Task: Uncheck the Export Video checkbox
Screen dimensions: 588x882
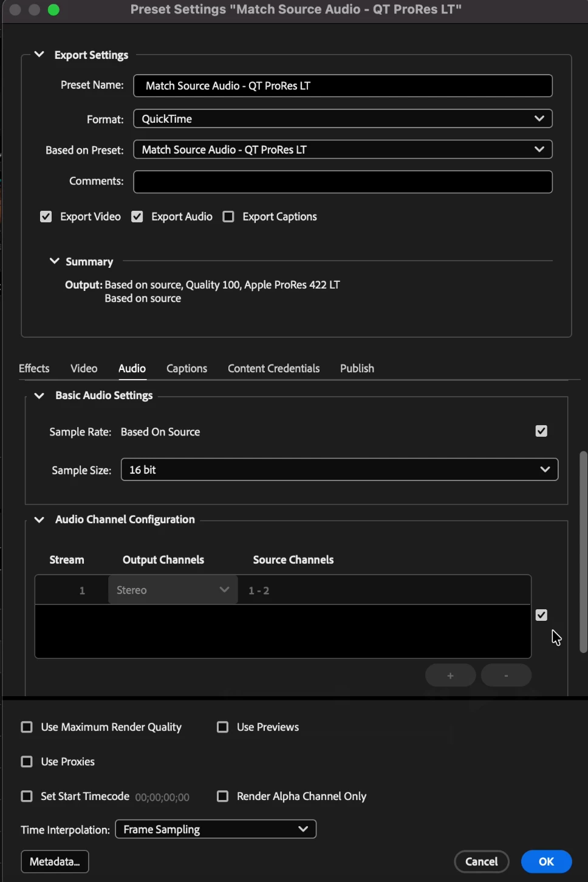Action: (46, 217)
